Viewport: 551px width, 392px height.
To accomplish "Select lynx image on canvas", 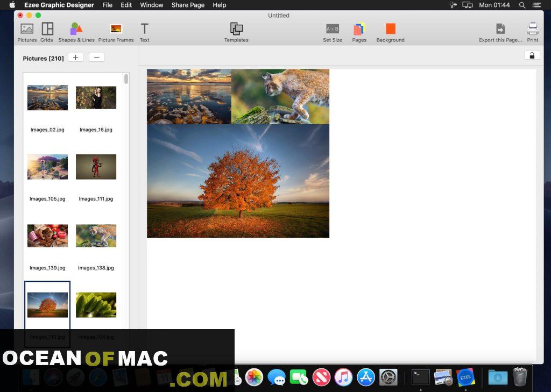I will (x=280, y=97).
